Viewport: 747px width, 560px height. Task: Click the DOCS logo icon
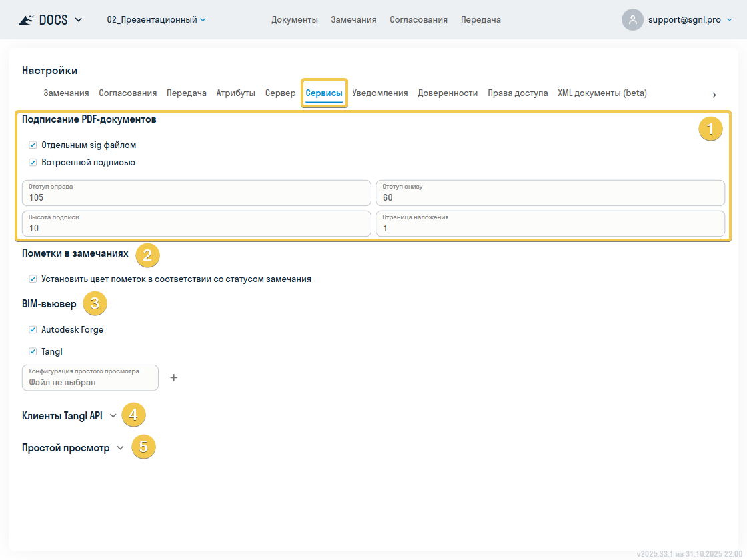coord(25,20)
